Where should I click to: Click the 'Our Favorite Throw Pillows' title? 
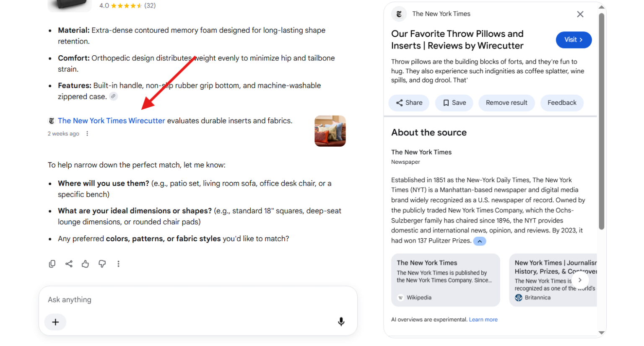pos(457,40)
